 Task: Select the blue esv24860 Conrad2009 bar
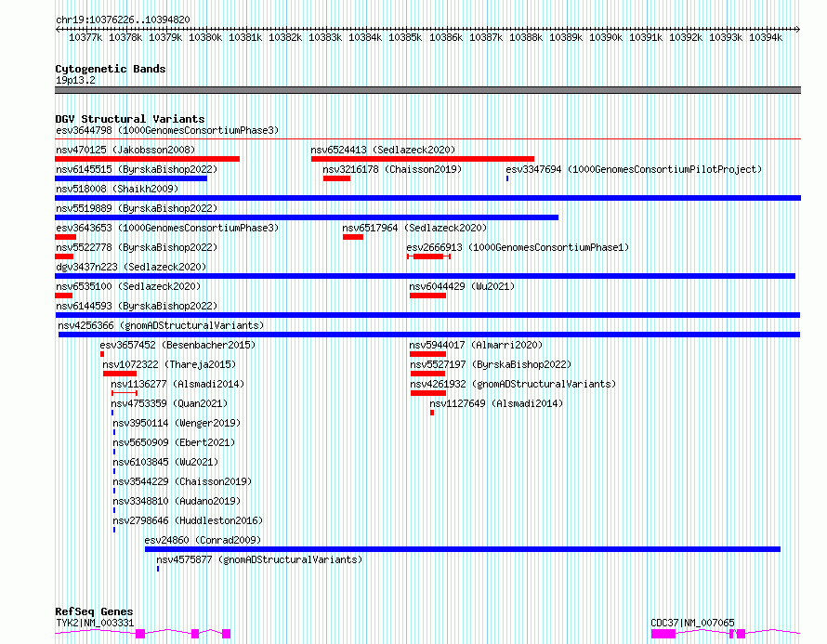(x=463, y=549)
